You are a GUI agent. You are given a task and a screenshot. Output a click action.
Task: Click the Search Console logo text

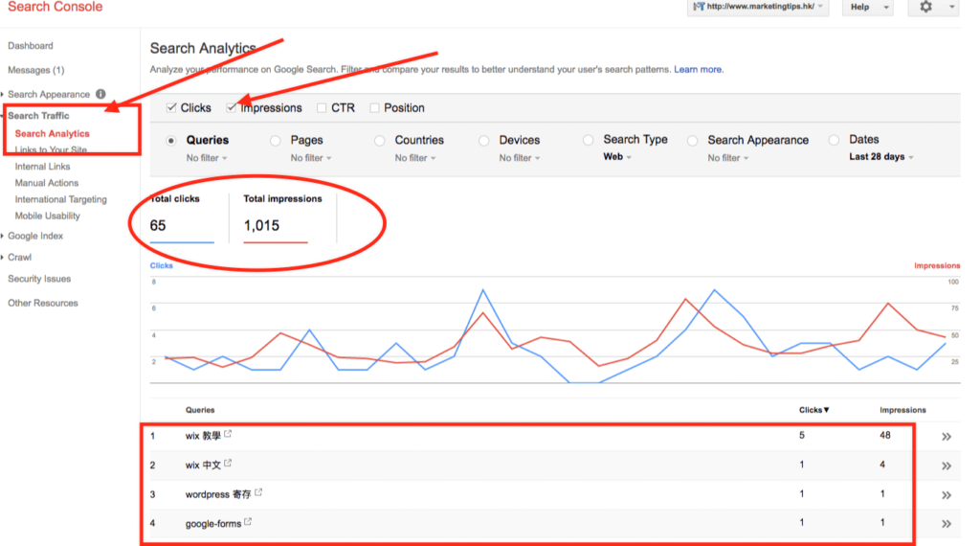click(x=55, y=7)
